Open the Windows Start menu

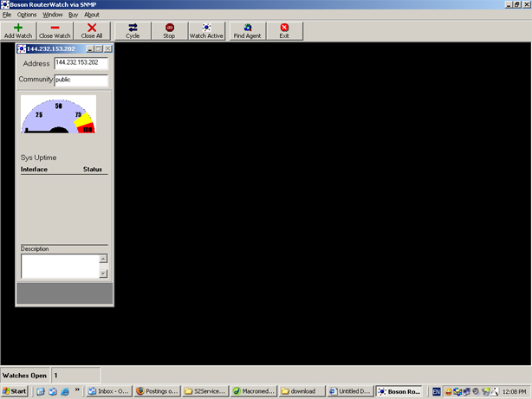[x=15, y=391]
